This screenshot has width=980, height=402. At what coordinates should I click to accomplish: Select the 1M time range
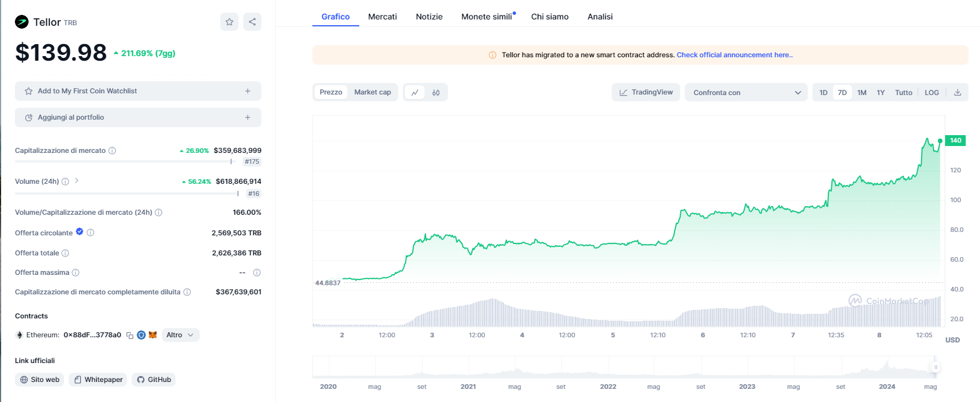click(x=862, y=92)
